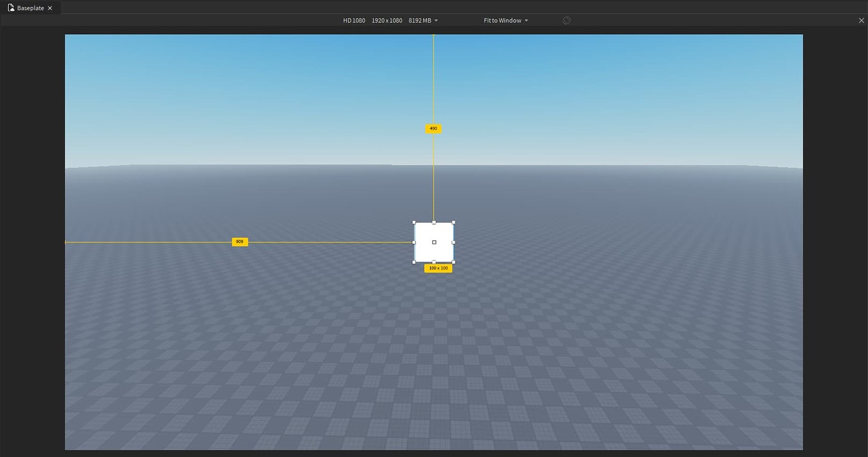Click the frame's top edge resize handle

click(x=434, y=222)
